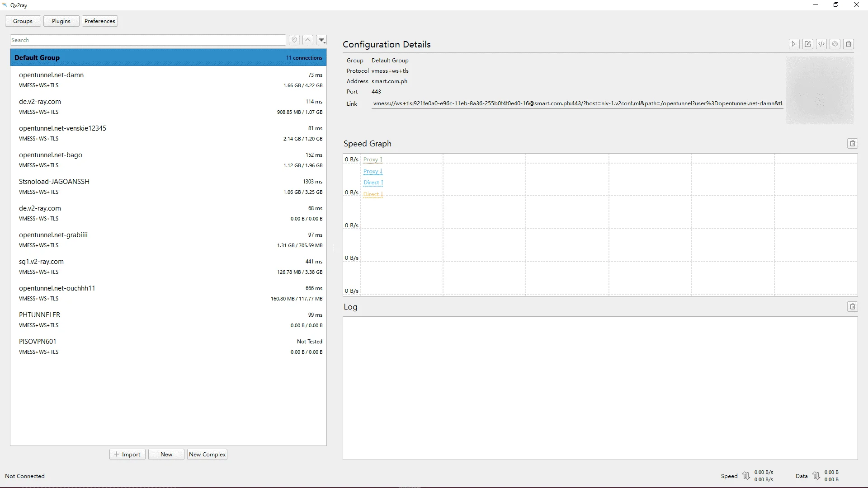This screenshot has height=488, width=868.
Task: Select connection opentunnel.net-venskie12345
Action: (168, 133)
